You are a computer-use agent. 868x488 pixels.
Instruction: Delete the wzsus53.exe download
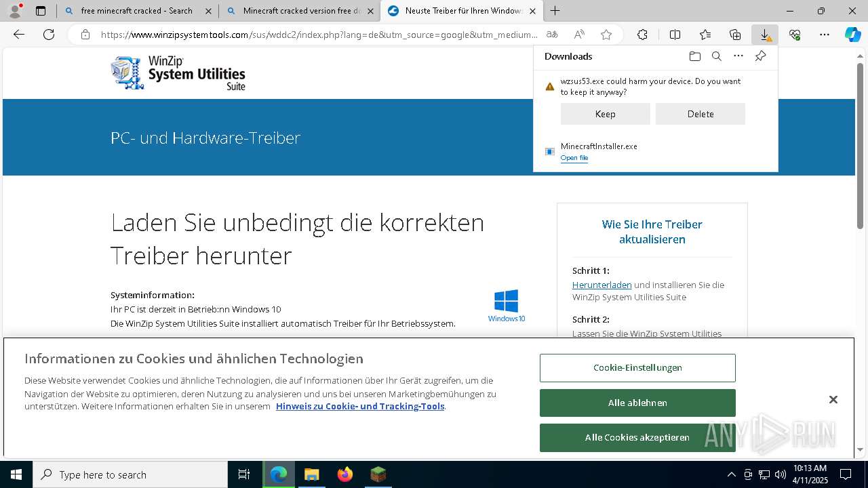pos(700,114)
